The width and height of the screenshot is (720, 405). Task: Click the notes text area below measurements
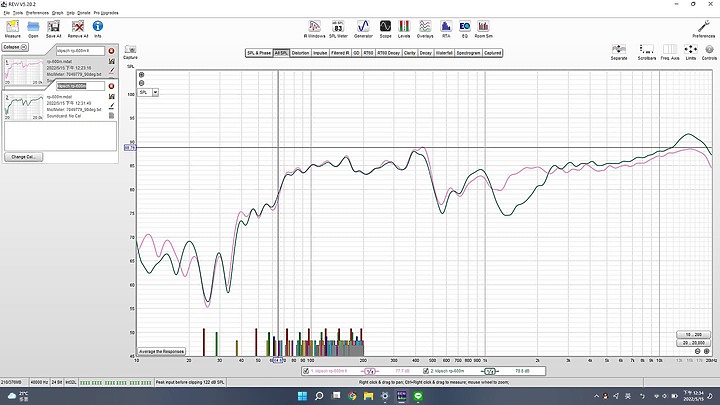point(61,136)
